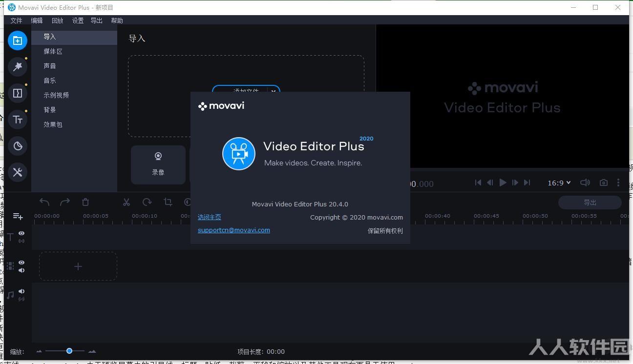
Task: Click the Undo arrow in timeline toolbar
Action: [44, 202]
